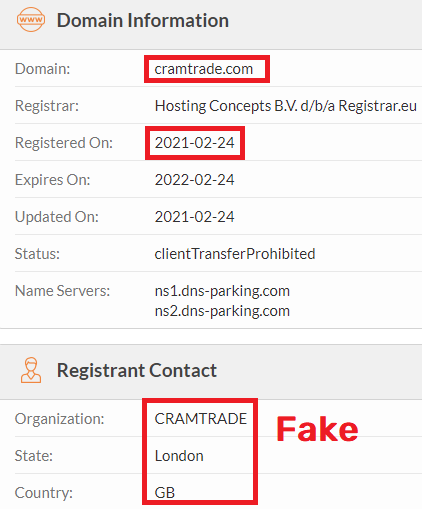The width and height of the screenshot is (422, 509).
Task: Click the London state value
Action: (179, 456)
